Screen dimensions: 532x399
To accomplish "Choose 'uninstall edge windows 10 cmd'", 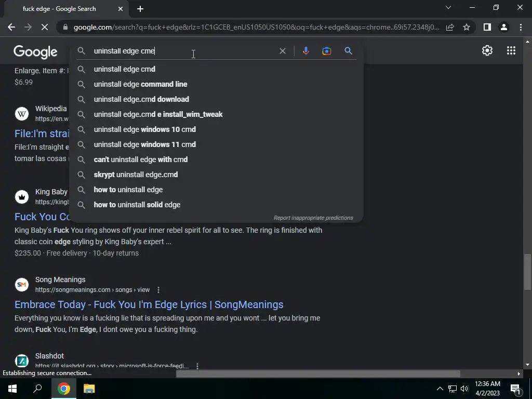I will pos(217,129).
